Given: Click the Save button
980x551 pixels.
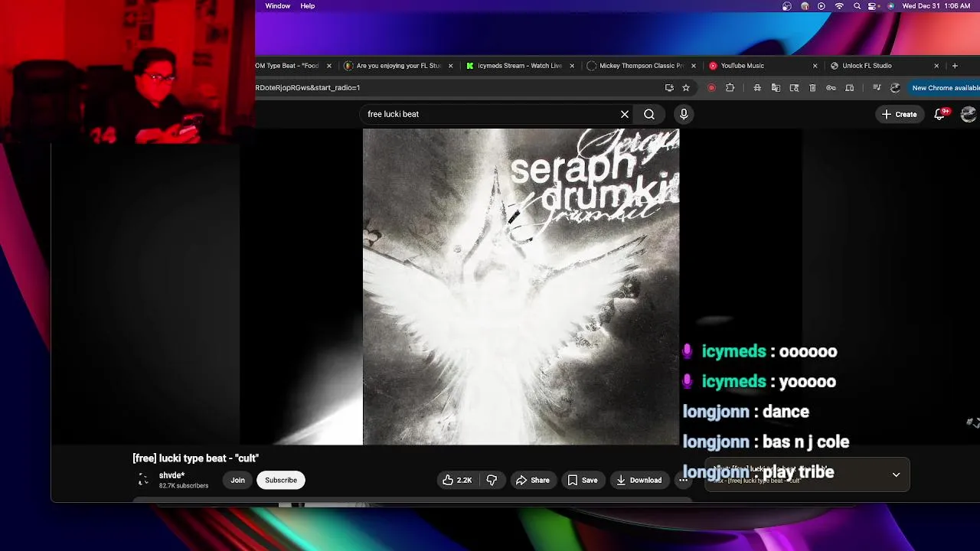Looking at the screenshot, I should pos(582,480).
